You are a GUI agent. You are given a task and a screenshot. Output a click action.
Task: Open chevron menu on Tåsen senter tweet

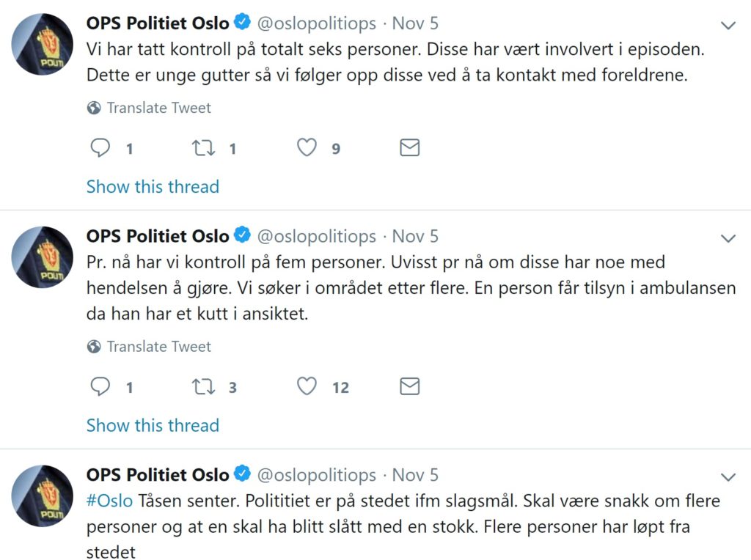728,477
